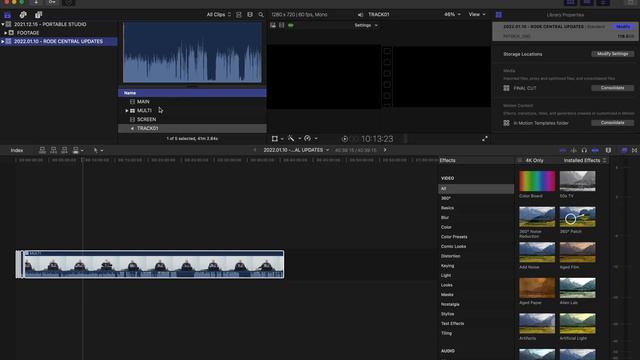
Task: Click the audio skimming waveform icon
Action: pos(573,150)
